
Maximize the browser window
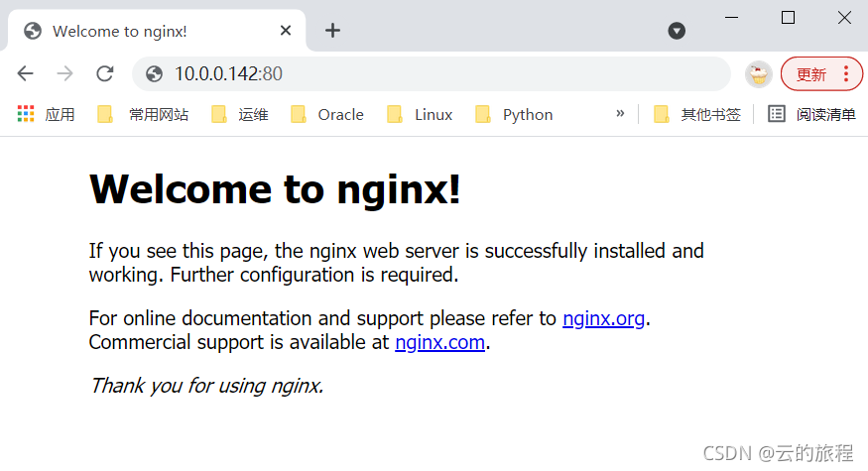click(788, 18)
